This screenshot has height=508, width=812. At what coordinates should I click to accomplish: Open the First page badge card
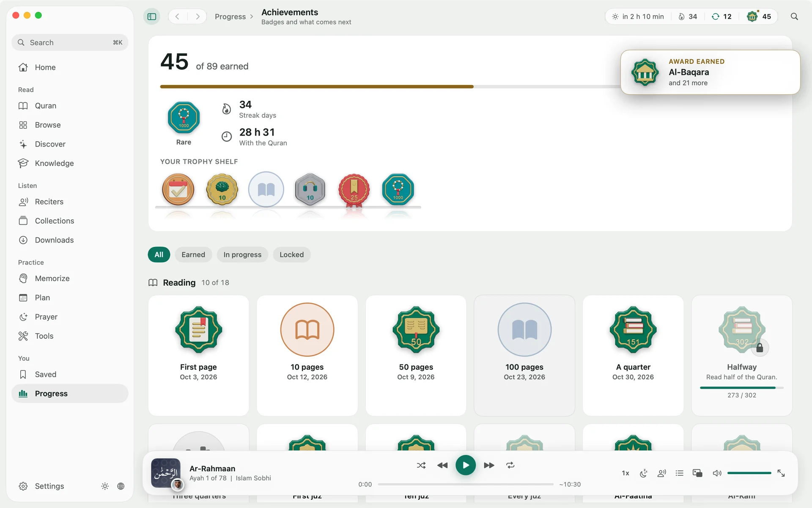click(x=198, y=356)
